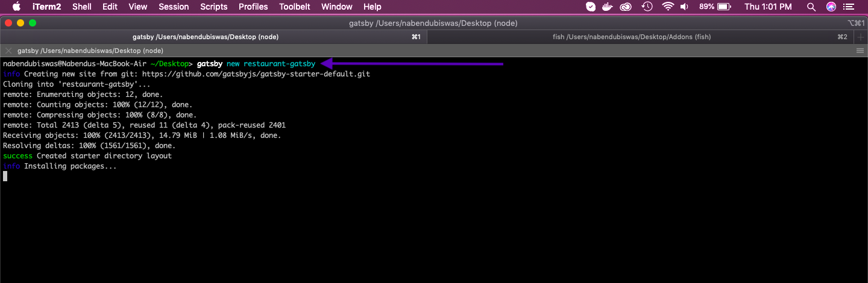Image resolution: width=868 pixels, height=283 pixels.
Task: Open Time Machine menu bar icon
Action: 647,7
